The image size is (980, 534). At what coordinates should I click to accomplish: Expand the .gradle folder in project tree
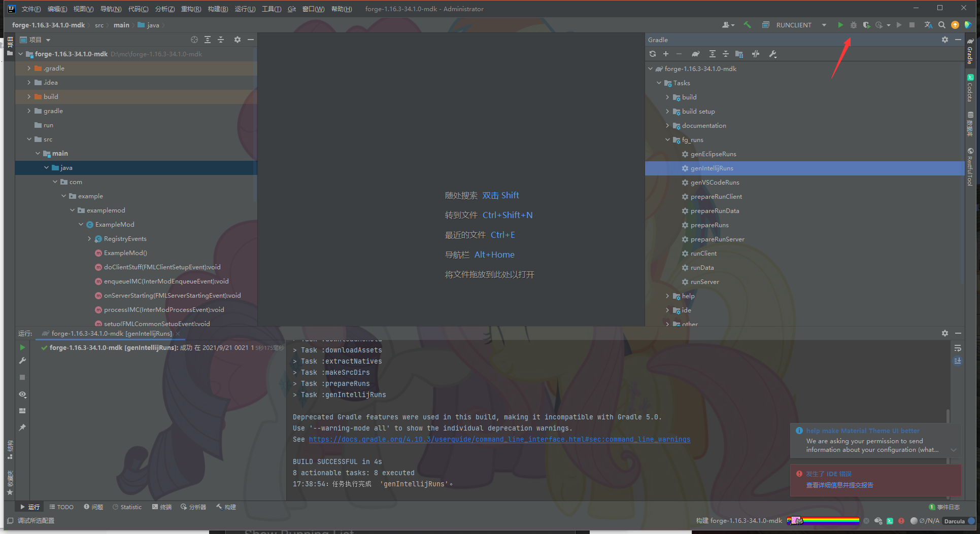(29, 68)
